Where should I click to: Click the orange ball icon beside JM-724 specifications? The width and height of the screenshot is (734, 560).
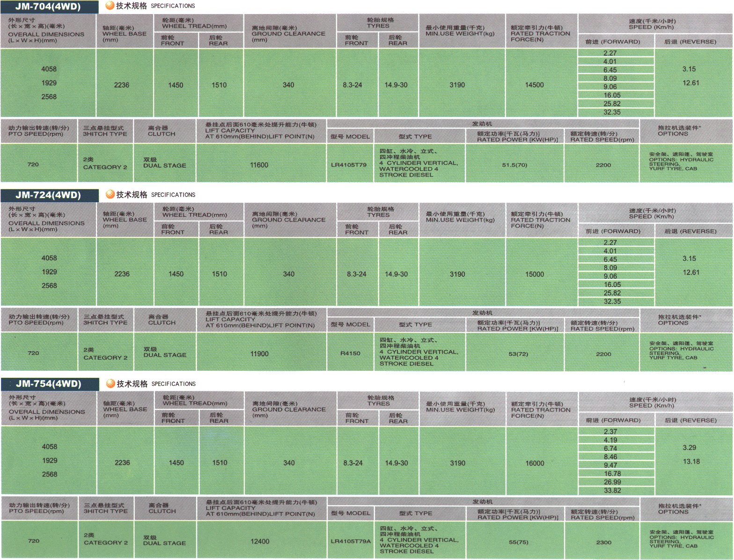click(x=110, y=194)
